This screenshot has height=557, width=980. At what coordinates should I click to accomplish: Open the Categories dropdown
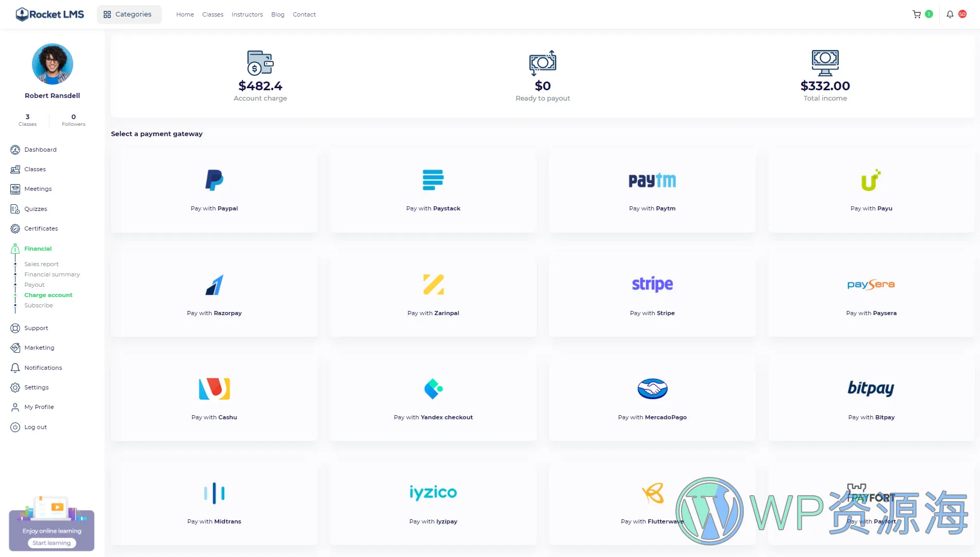(129, 14)
